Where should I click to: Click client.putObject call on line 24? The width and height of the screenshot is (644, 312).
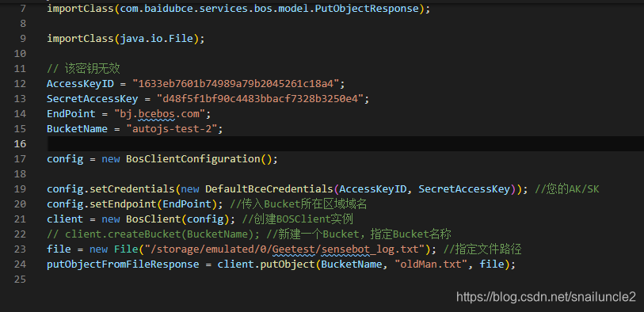[266, 264]
